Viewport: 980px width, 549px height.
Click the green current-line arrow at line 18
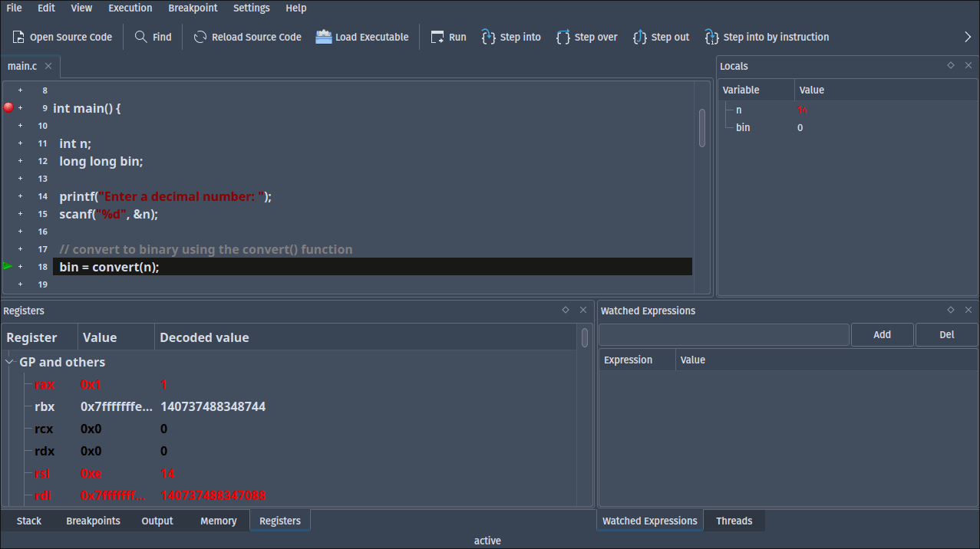point(8,266)
